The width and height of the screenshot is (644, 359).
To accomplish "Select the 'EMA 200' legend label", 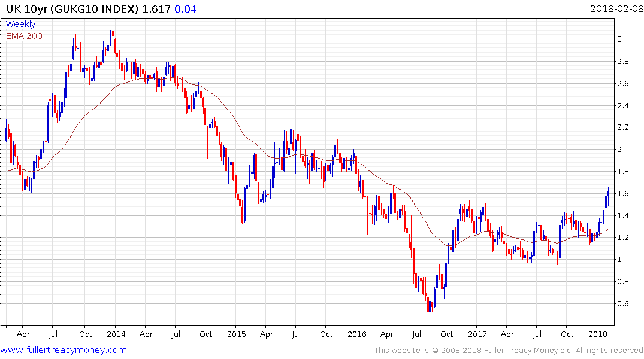I will [x=24, y=36].
